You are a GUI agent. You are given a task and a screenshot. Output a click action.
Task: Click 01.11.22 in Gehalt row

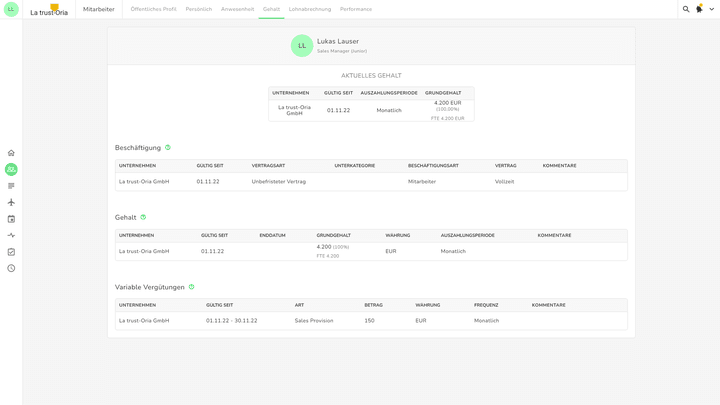pyautogui.click(x=213, y=251)
